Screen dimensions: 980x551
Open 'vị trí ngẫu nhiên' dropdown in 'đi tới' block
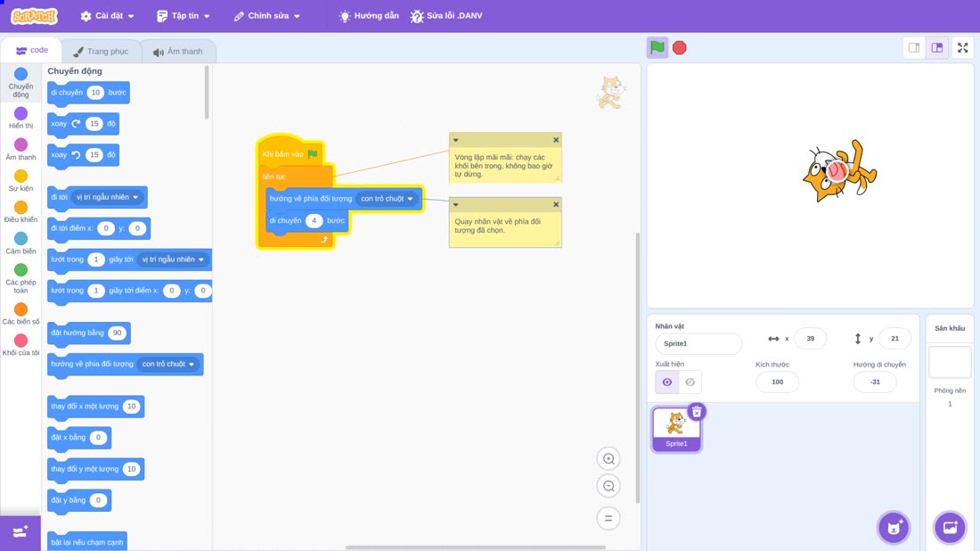pos(108,197)
